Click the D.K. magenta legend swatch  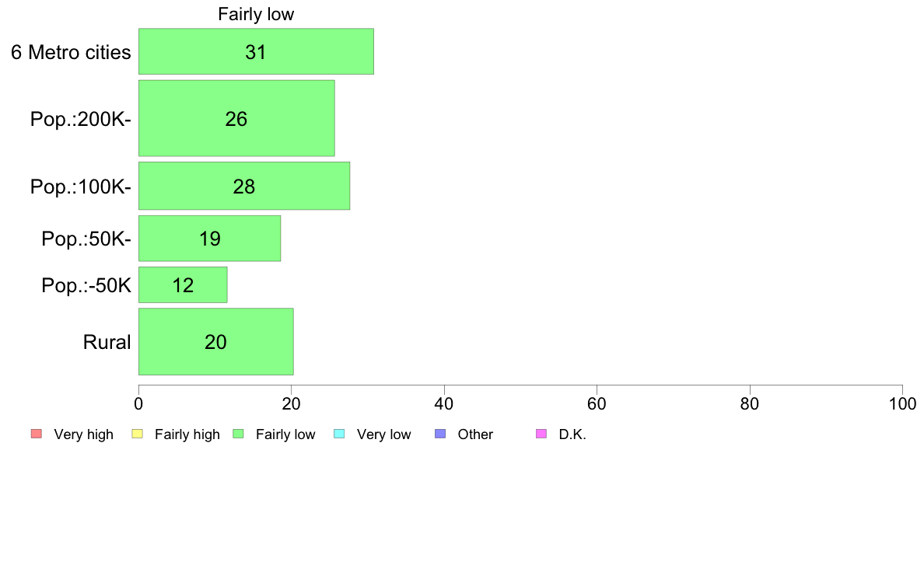(541, 434)
